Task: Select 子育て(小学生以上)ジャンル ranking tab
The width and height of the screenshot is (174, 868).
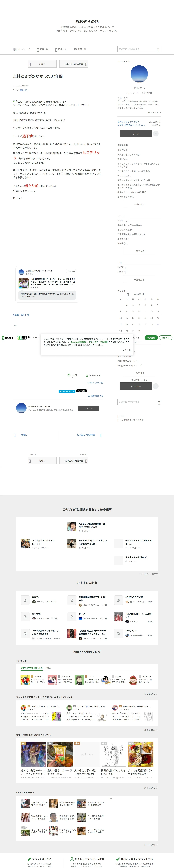Action: click(32, 668)
